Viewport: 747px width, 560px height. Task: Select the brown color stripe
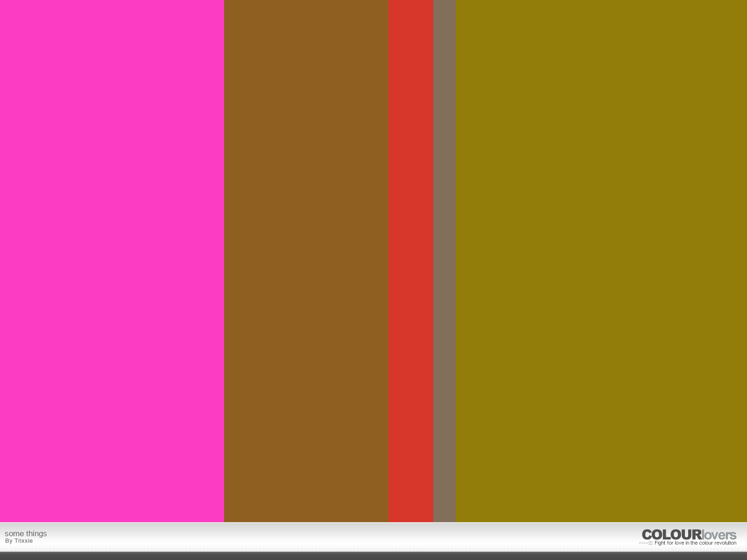click(306, 261)
